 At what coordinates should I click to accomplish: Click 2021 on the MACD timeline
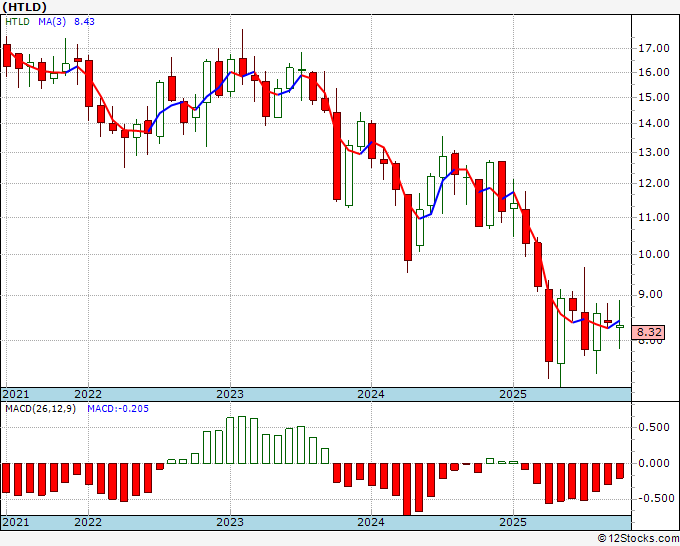coord(16,522)
